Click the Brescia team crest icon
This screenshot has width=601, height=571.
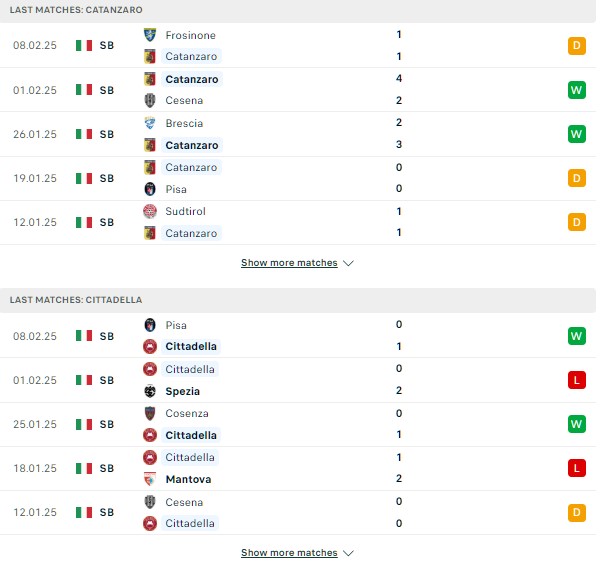pos(150,123)
